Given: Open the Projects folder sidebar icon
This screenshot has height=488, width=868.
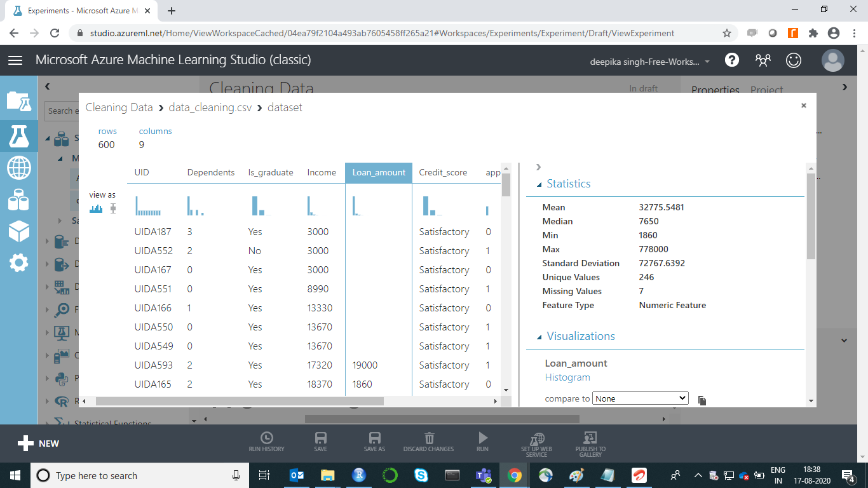Looking at the screenshot, I should [18, 102].
